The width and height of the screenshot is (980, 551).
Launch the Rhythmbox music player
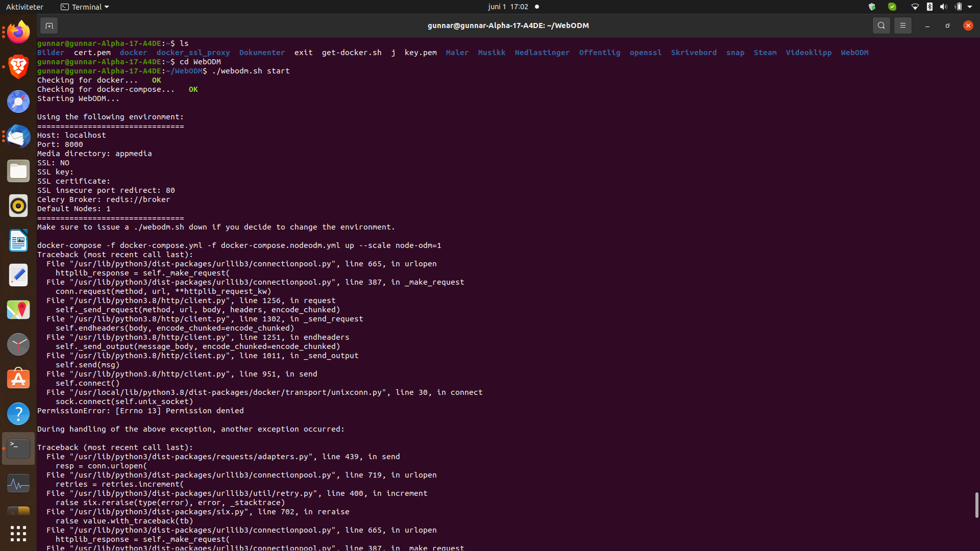pos(18,206)
